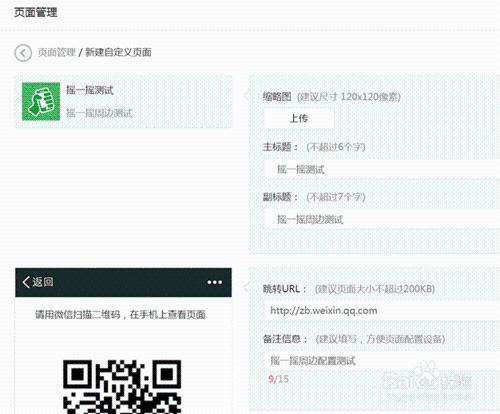Click the 上传 upload button
This screenshot has width=500, height=414.
(299, 118)
